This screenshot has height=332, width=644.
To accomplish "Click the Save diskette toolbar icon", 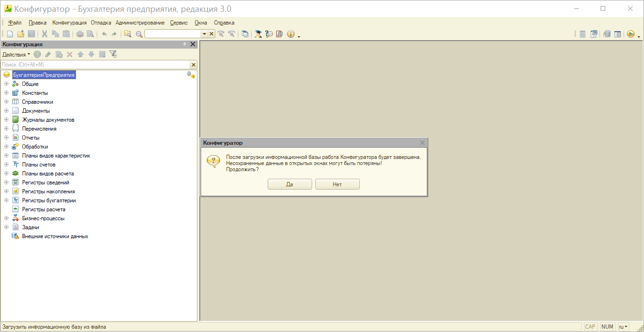I will [31, 34].
